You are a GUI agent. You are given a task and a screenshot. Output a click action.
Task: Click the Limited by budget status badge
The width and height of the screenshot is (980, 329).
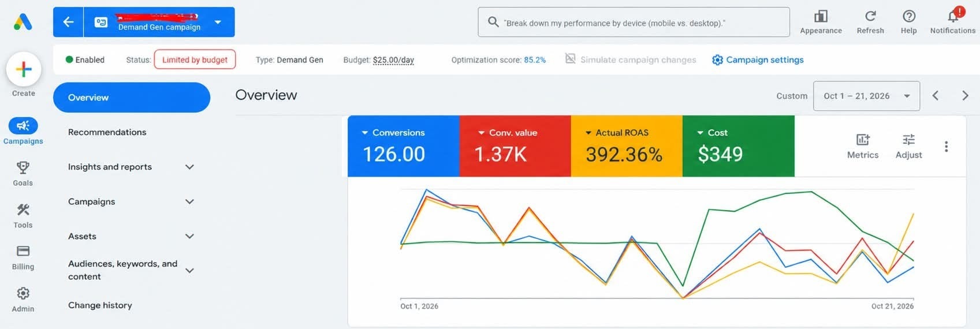pyautogui.click(x=195, y=59)
